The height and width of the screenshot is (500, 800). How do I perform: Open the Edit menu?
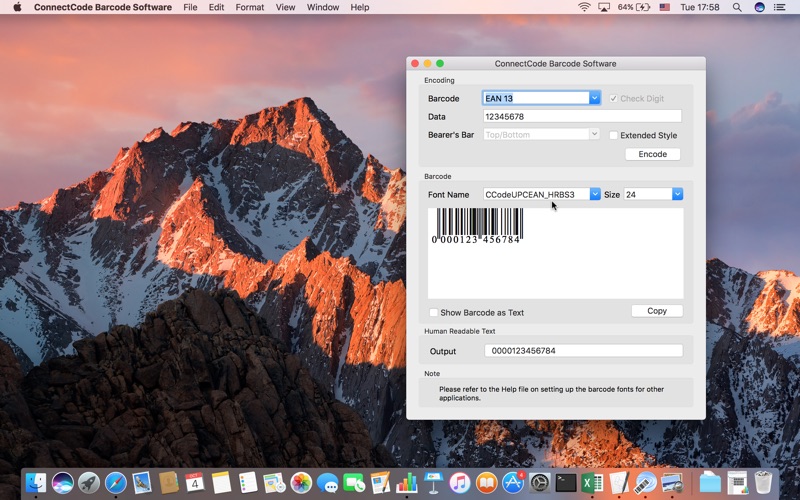point(216,7)
